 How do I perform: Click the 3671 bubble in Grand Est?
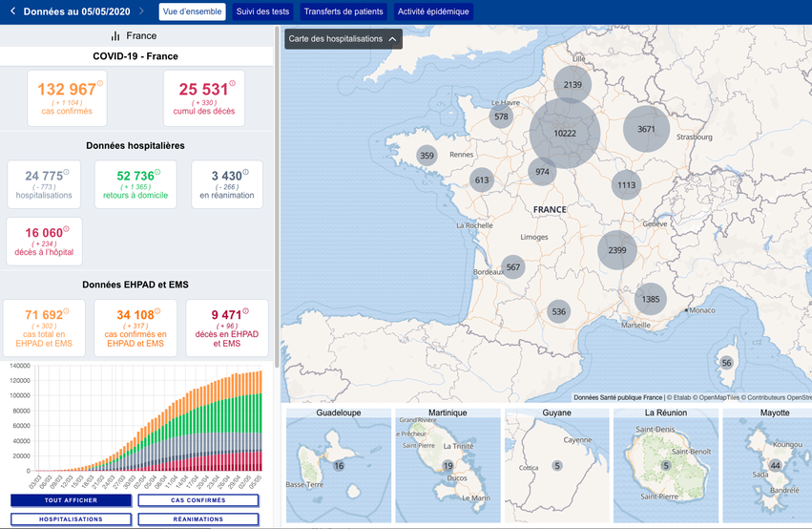[646, 129]
